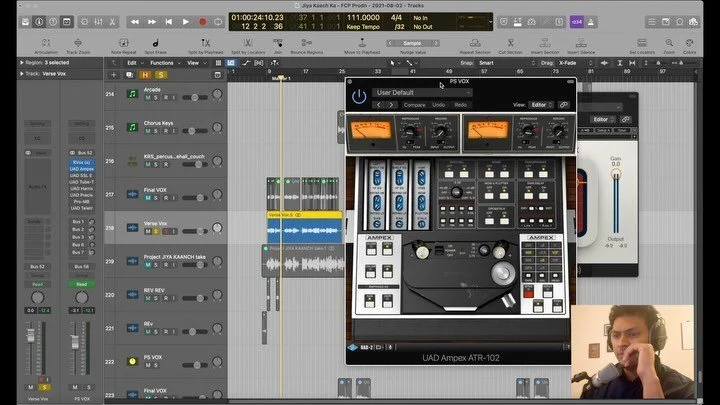Toggle the orange H hide tracks button
The width and height of the screenshot is (720, 405).
145,75
